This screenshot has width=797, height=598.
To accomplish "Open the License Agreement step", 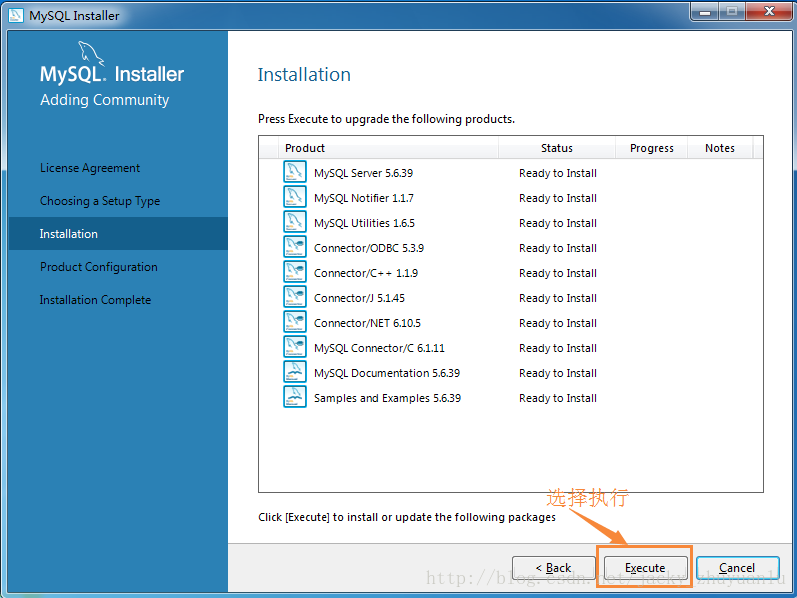I will point(90,168).
